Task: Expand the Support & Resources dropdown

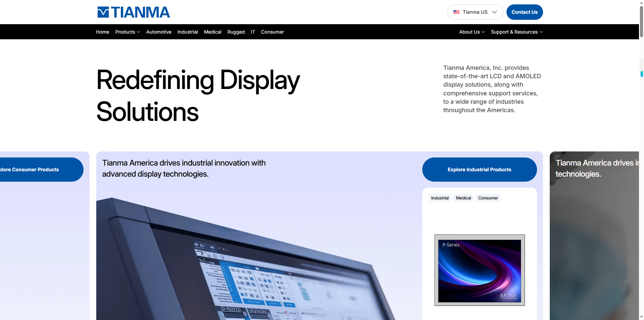Action: click(x=517, y=32)
